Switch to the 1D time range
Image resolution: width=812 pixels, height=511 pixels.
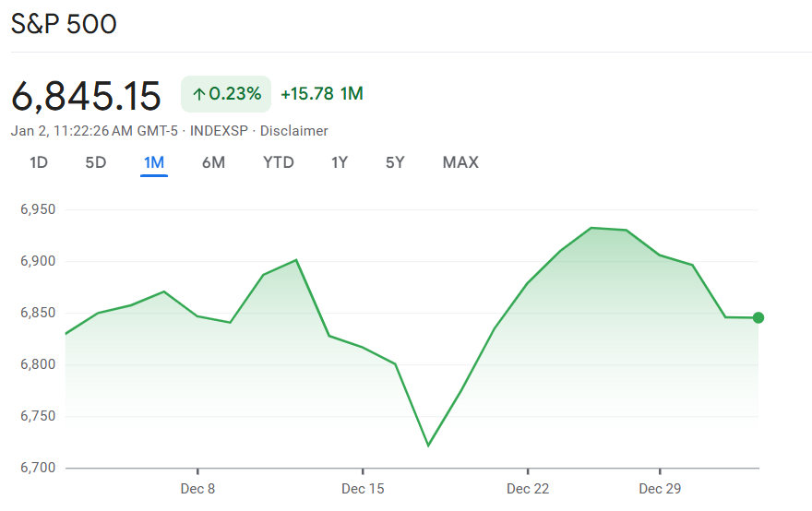[x=39, y=163]
